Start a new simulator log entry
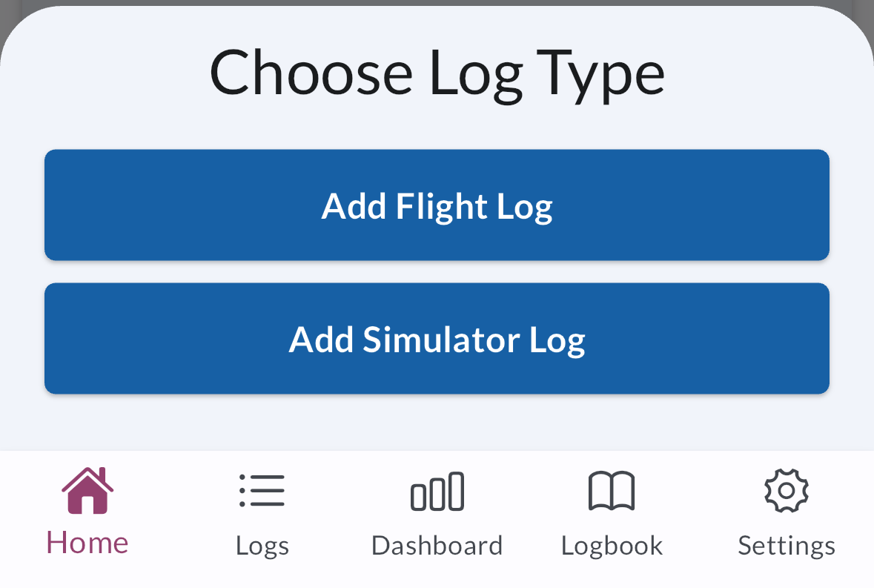The image size is (874, 588). 437,339
